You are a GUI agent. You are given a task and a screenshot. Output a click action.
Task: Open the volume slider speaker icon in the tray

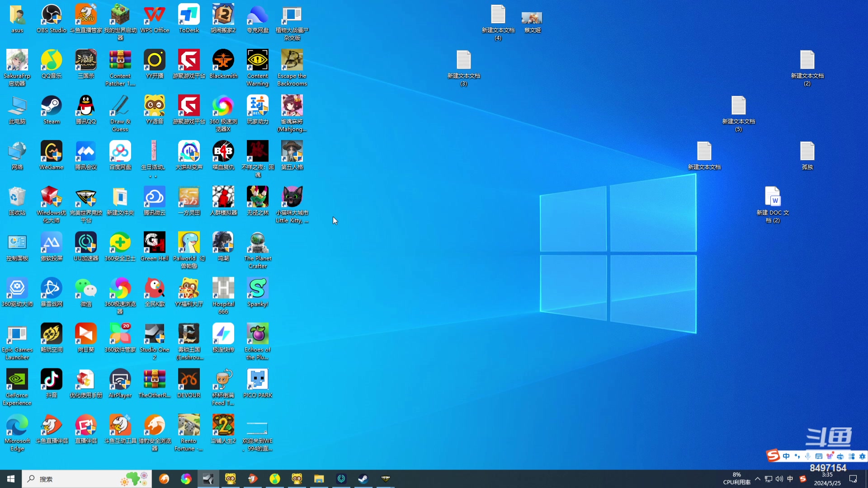pyautogui.click(x=779, y=479)
